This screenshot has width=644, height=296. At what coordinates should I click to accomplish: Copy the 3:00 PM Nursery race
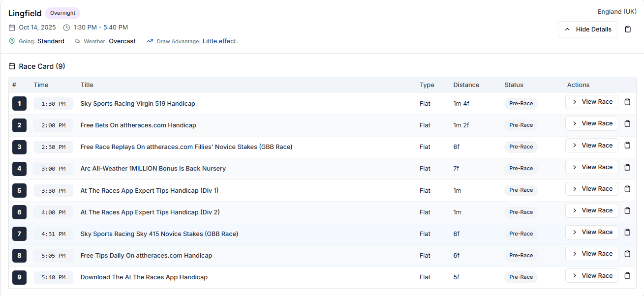[627, 167]
